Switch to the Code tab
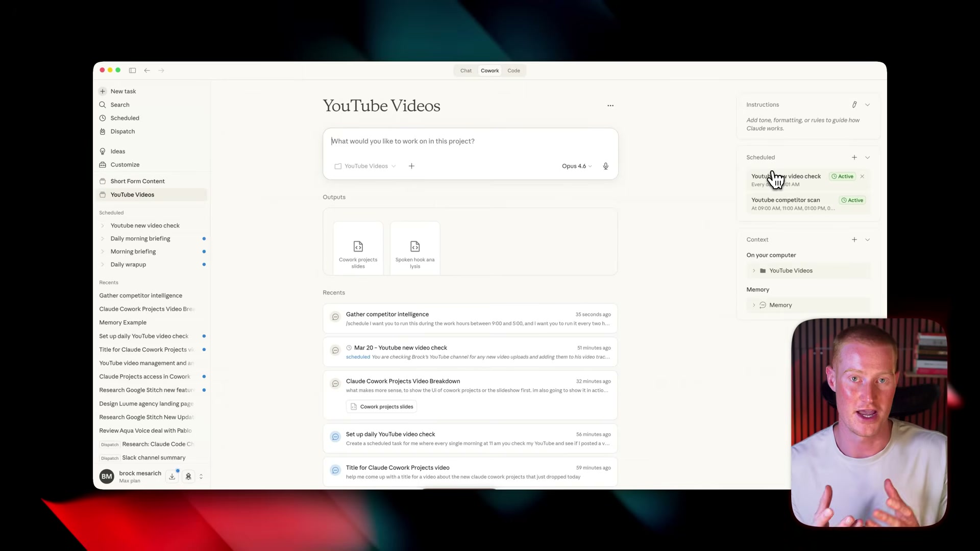 pos(514,70)
